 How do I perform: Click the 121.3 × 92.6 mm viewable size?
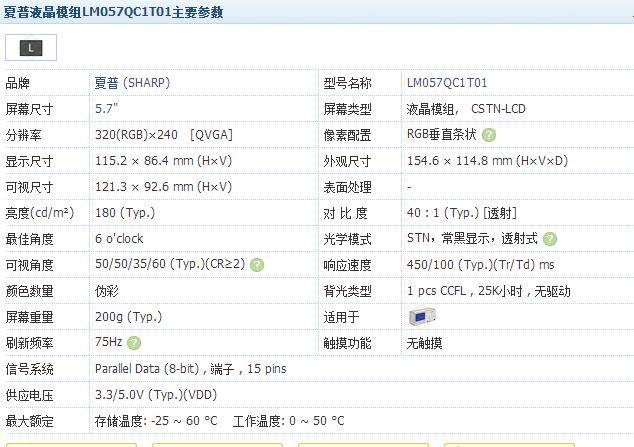[x=163, y=187]
